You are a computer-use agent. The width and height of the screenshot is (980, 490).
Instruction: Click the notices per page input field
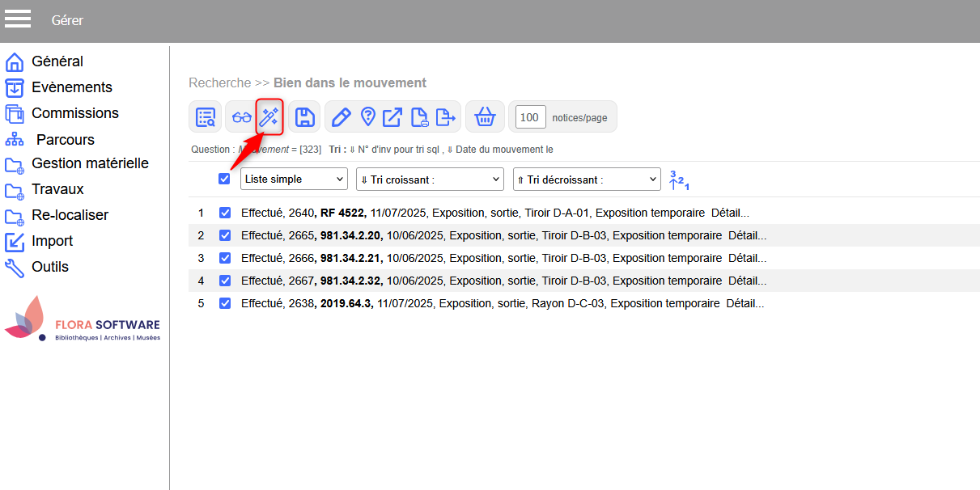point(530,117)
